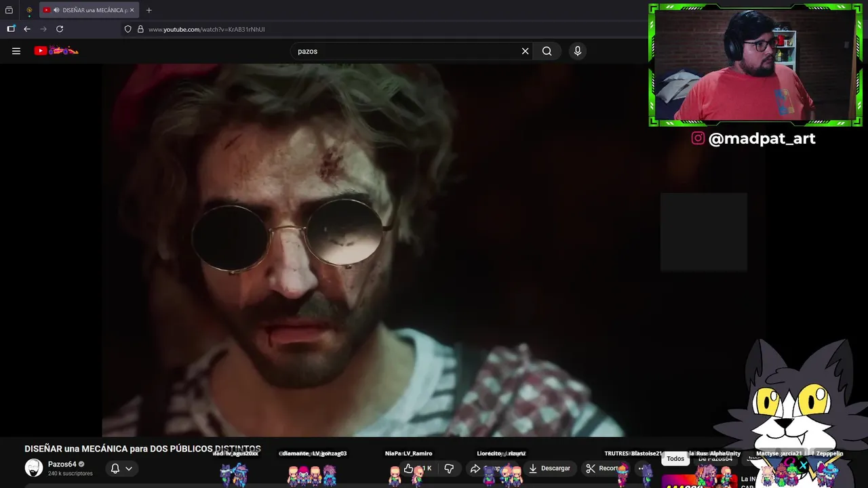This screenshot has width=868, height=488.
Task: Open the three-dots more actions menu
Action: (641, 468)
